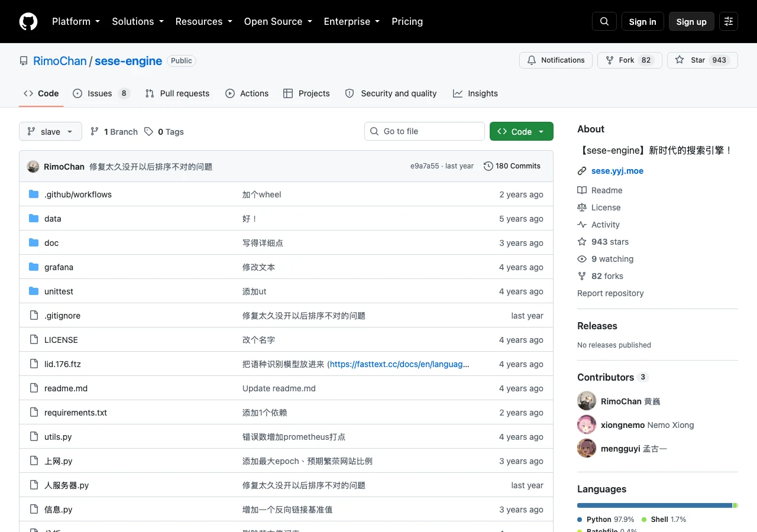Click the folder icon for data
Viewport: 757px width, 532px height.
(34, 218)
